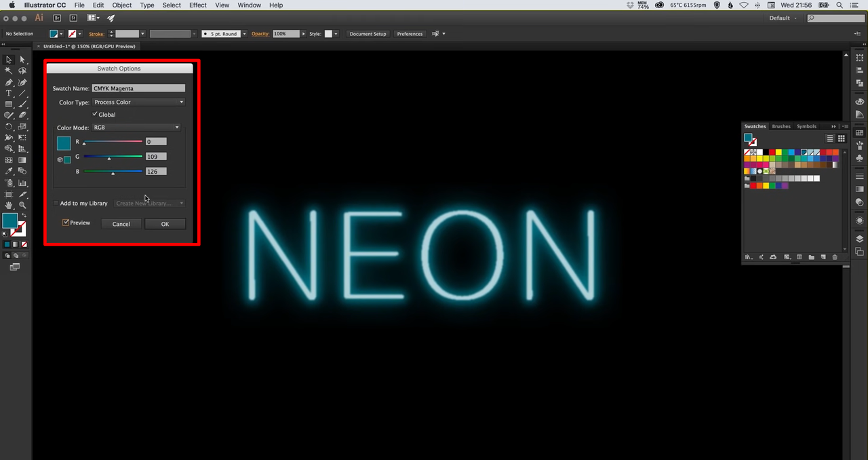Select the Zoom tool

pyautogui.click(x=22, y=205)
